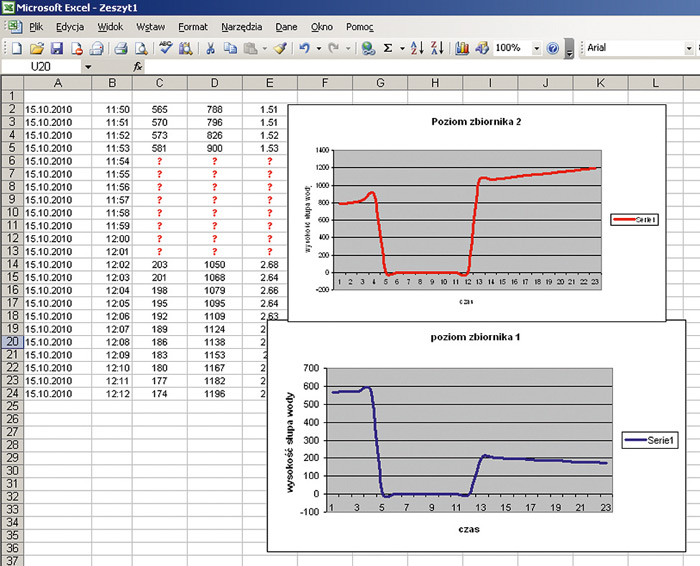Select the Format Painter brush icon
The image size is (700, 566).
[x=281, y=47]
